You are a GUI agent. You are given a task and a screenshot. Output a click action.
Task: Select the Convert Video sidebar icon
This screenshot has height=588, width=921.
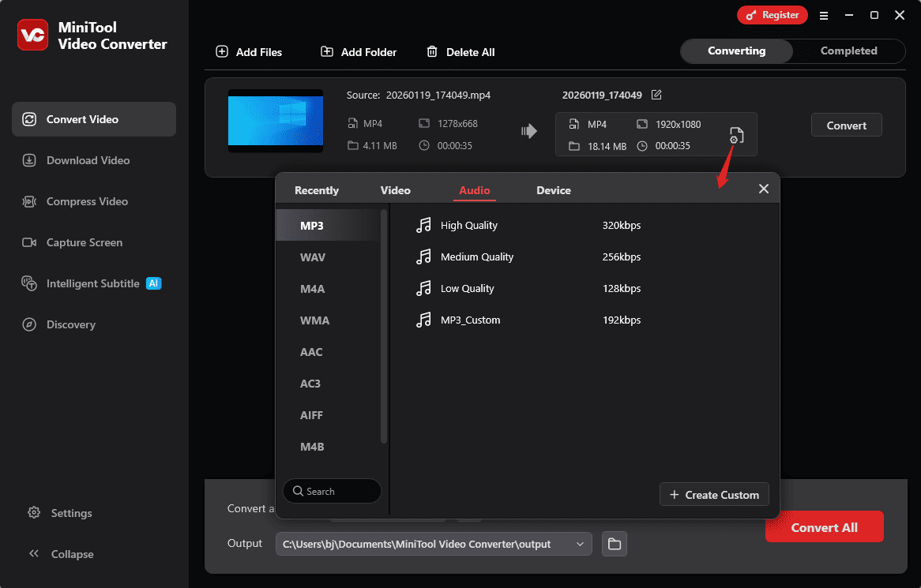pyautogui.click(x=29, y=119)
